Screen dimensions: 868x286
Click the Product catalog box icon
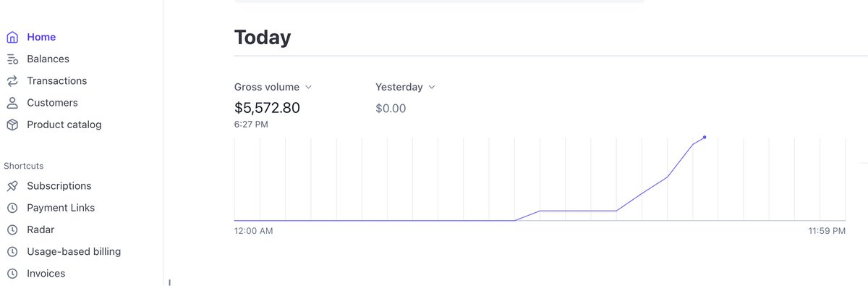pyautogui.click(x=12, y=125)
